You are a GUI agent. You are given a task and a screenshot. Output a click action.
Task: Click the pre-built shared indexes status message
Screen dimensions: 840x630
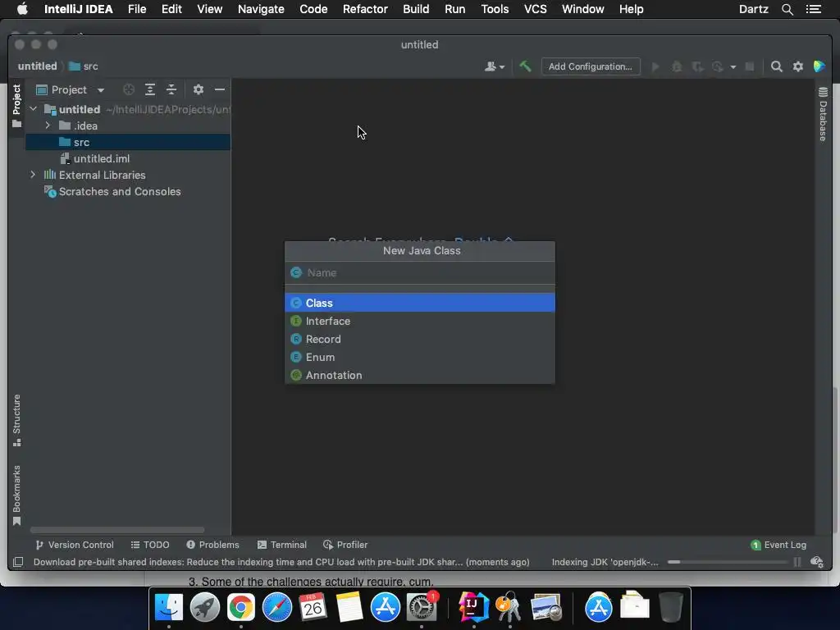click(x=281, y=562)
